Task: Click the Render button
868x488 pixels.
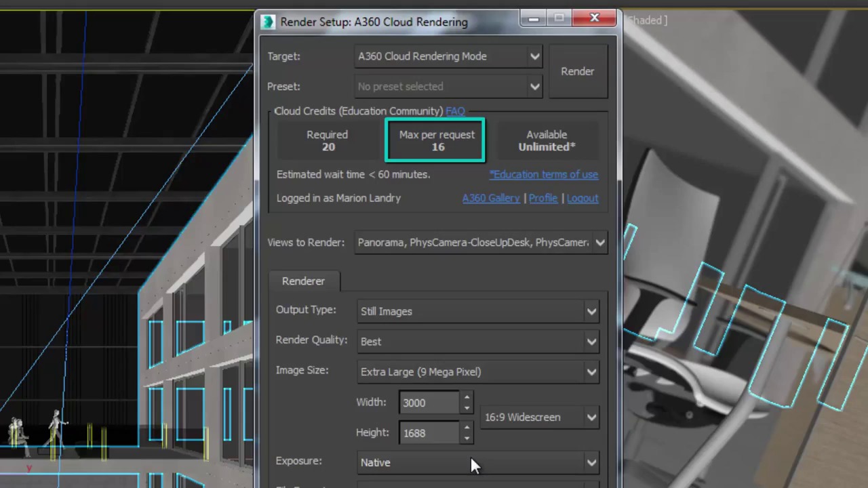Action: tap(577, 71)
